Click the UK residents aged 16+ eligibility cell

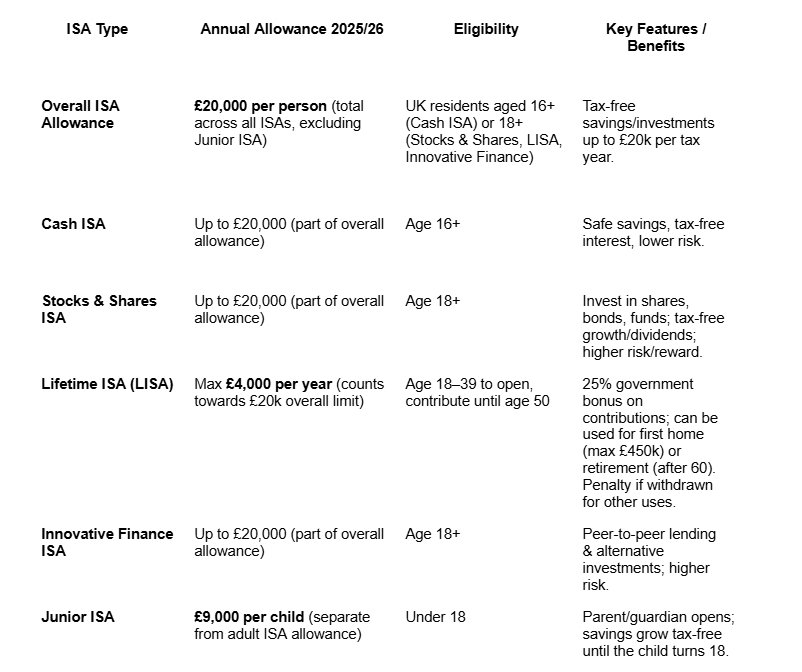click(484, 131)
